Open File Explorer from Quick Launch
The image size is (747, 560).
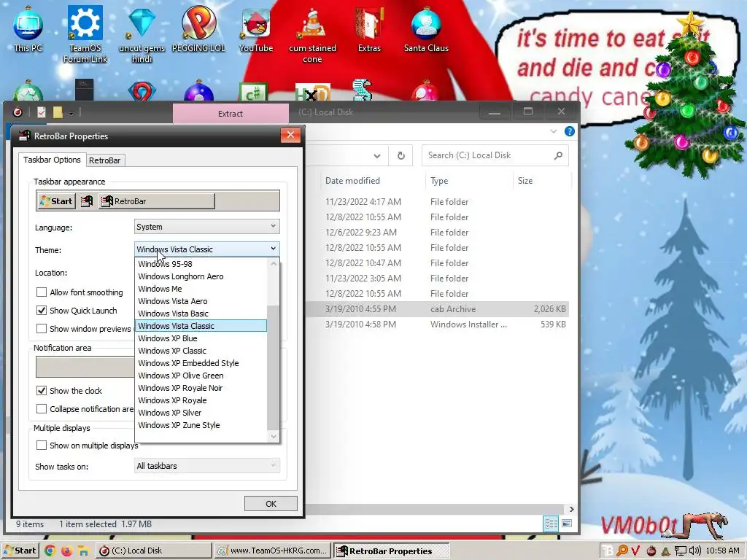(82, 551)
